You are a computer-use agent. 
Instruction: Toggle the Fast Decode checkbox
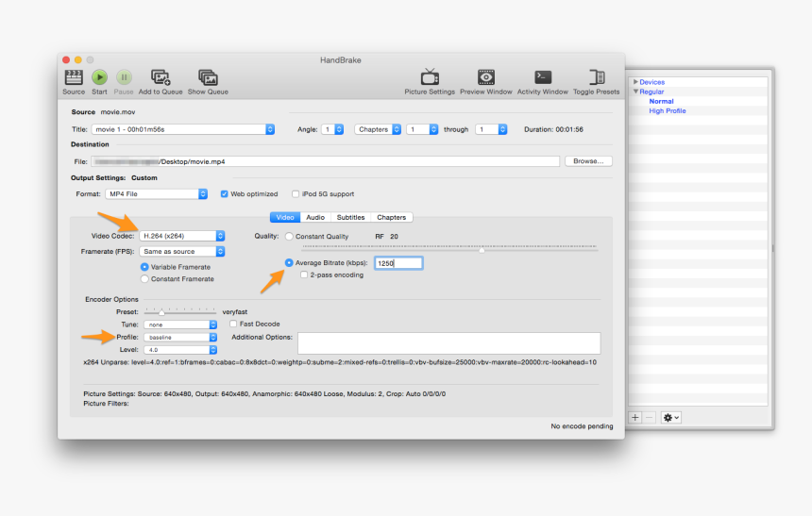[x=233, y=324]
